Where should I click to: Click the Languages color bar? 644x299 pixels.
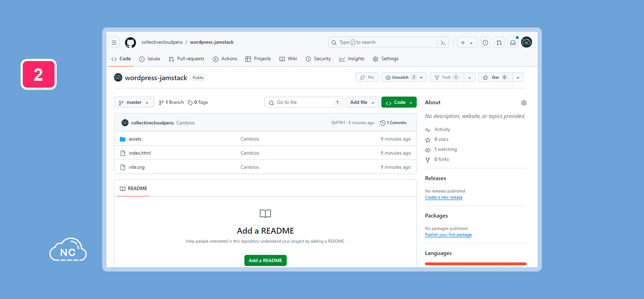(476, 264)
